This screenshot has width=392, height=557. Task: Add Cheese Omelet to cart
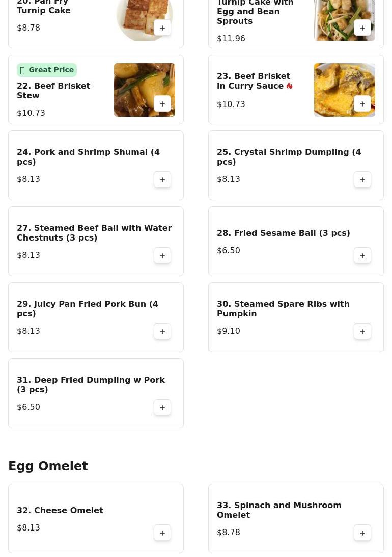(162, 533)
